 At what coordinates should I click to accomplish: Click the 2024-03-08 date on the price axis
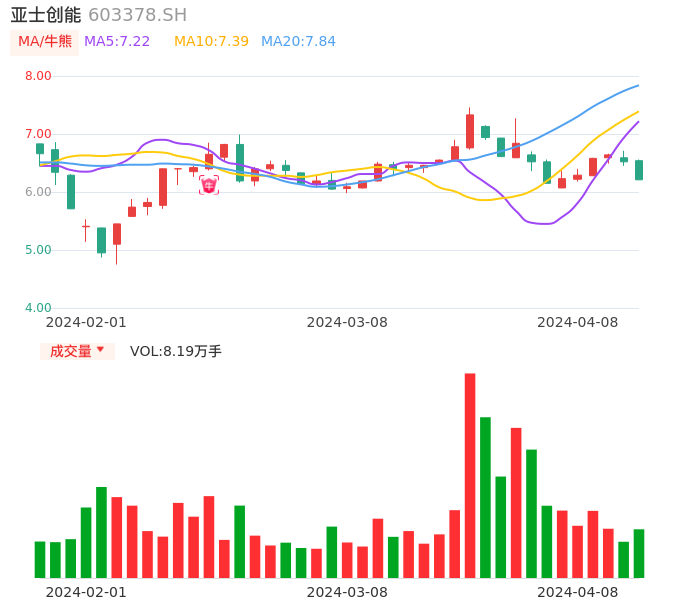(347, 322)
